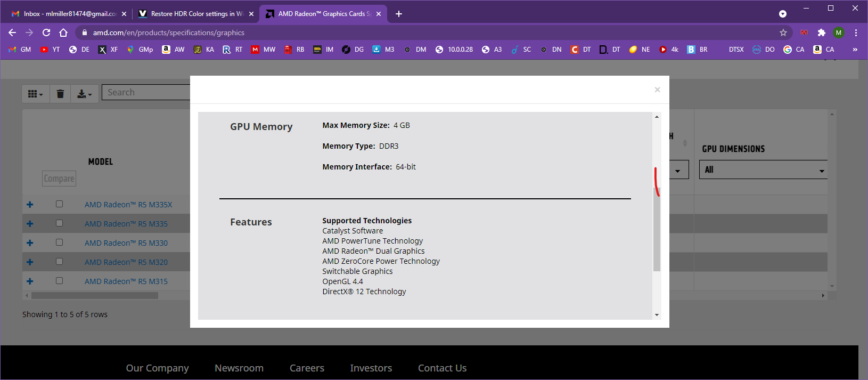Open AMD Radeon R5 M335X link
The width and height of the screenshot is (868, 380).
128,205
